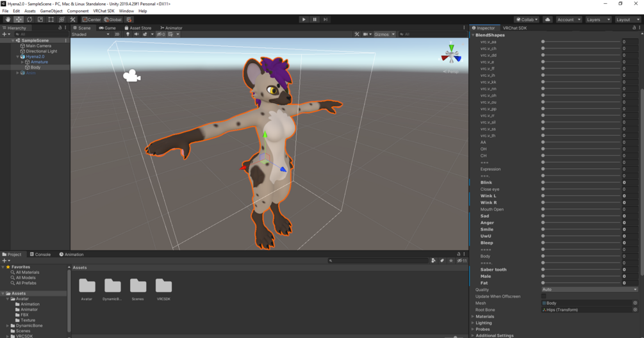Click the camera gizmo in Scene view
This screenshot has height=338, width=644.
tap(132, 76)
